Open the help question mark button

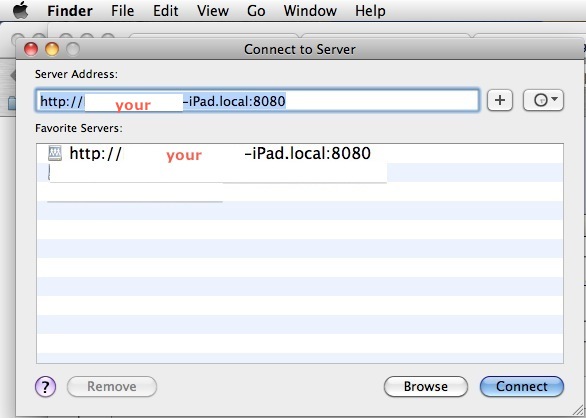pyautogui.click(x=46, y=387)
